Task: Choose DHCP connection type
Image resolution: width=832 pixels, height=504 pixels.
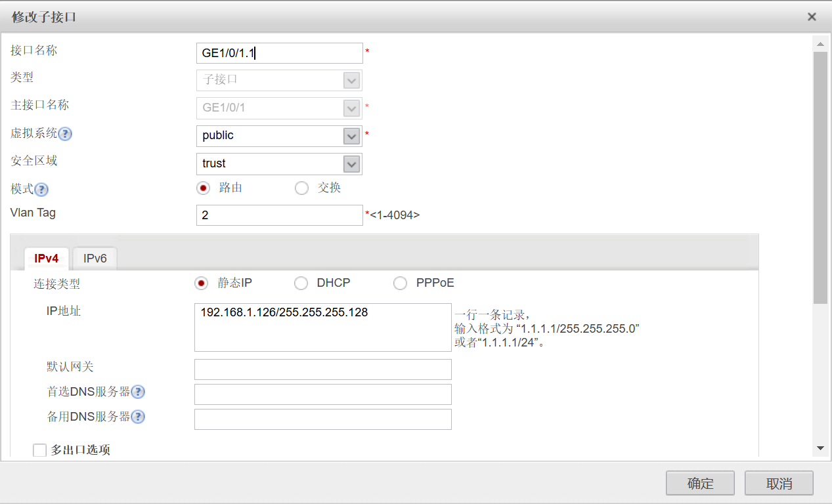Action: 301,283
